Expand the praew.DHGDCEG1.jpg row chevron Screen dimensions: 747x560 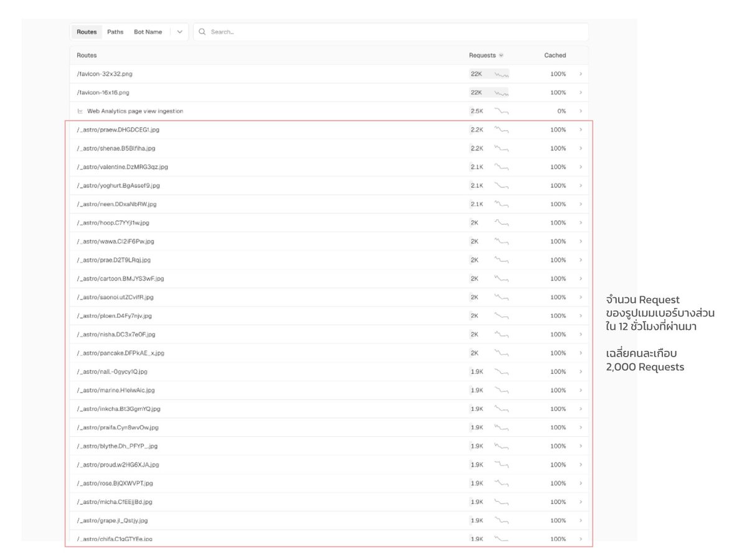pos(581,130)
